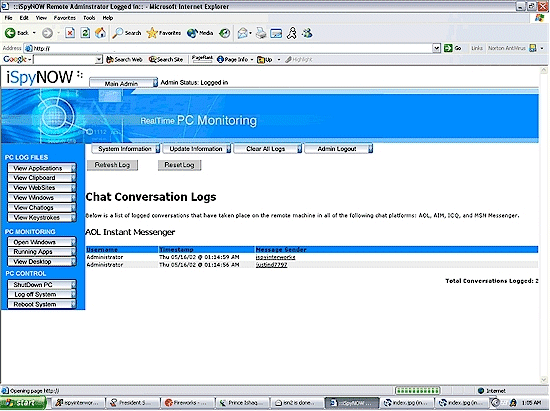
Task: Click the Reset Log button
Action: [179, 165]
